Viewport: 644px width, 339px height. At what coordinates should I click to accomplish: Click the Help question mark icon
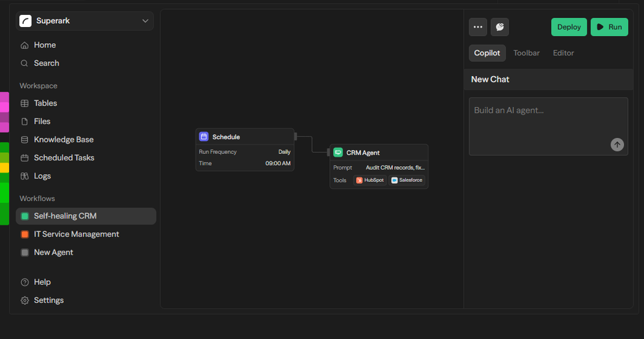[24, 282]
